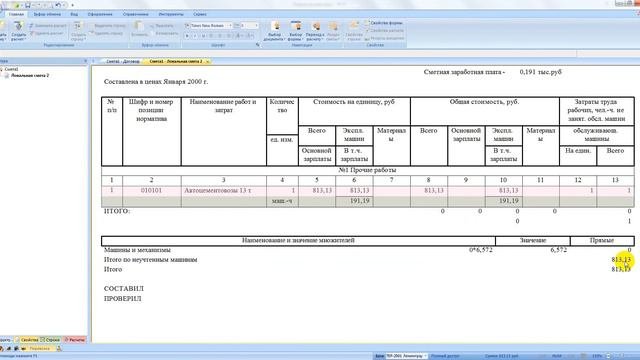Toggle Italic formatting in font group

click(195, 36)
